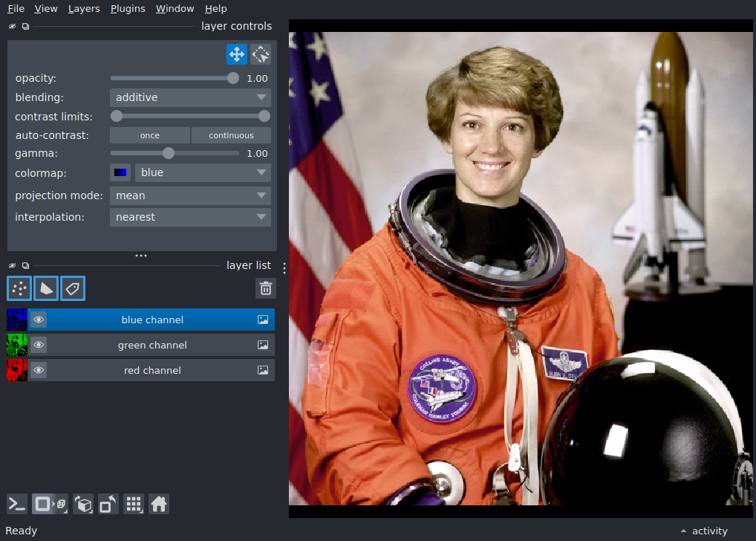Adjust the gamma slider handle

tap(169, 154)
